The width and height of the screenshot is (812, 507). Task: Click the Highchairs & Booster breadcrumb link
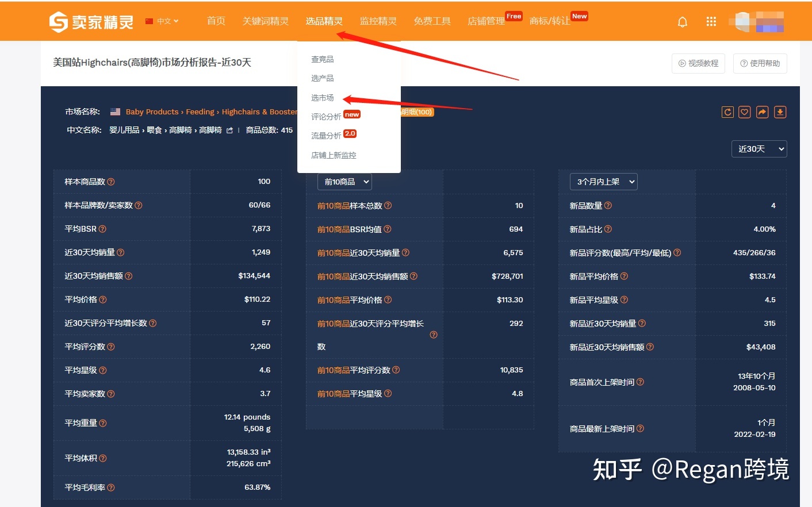(259, 112)
